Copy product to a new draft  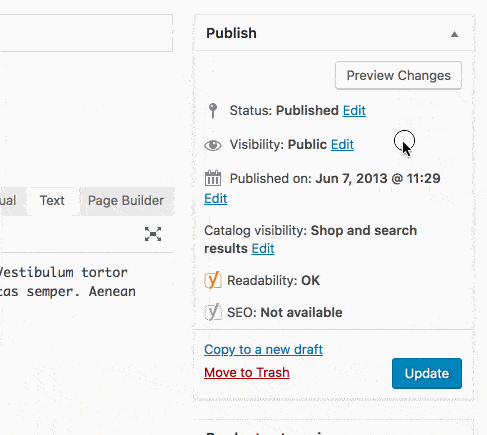tap(263, 350)
